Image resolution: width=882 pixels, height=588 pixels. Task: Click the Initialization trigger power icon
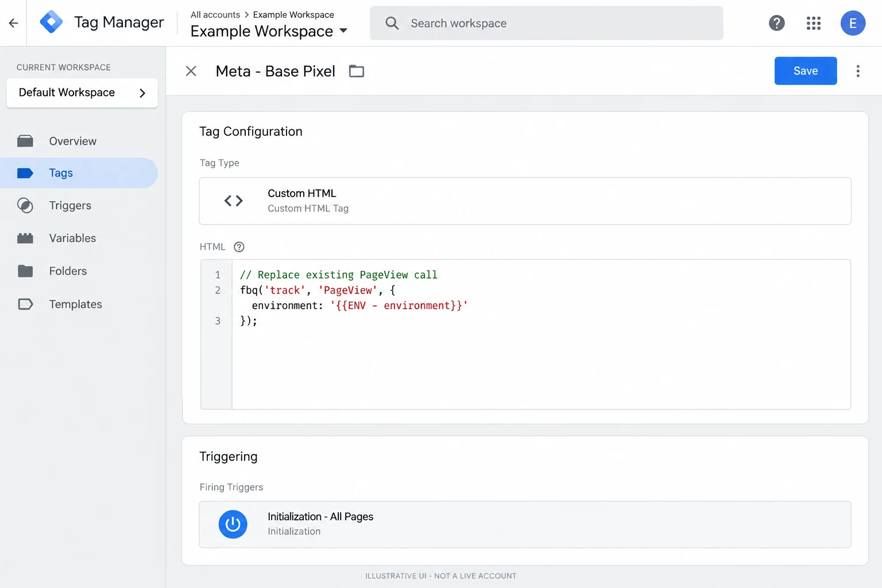tap(233, 524)
